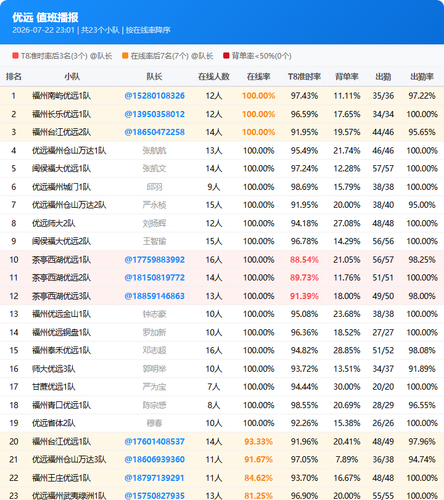Select team 闽侯福大优远2队

(61, 241)
